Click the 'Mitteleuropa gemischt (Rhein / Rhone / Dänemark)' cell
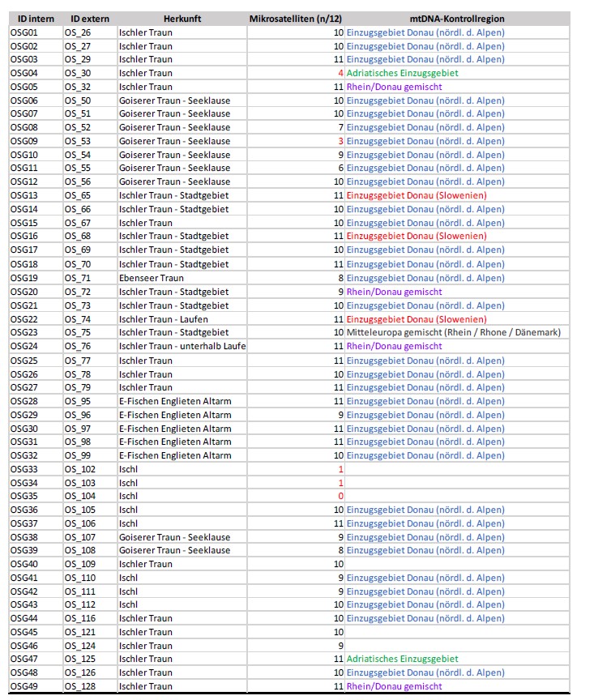 453,332
